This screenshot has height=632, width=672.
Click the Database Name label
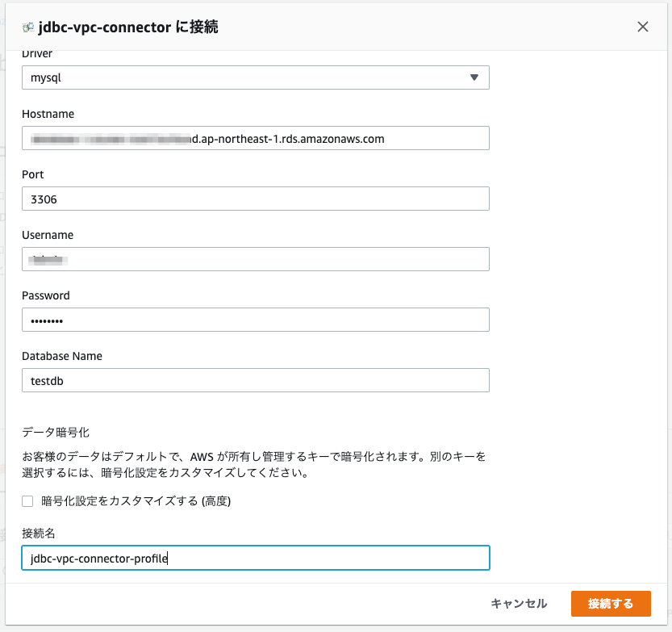pos(62,356)
